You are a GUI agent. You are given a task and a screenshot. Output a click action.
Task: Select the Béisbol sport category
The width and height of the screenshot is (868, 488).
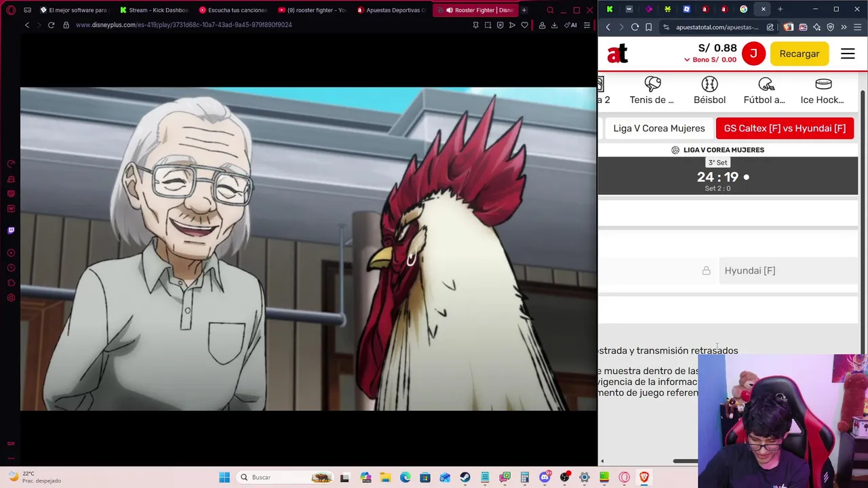(x=709, y=91)
